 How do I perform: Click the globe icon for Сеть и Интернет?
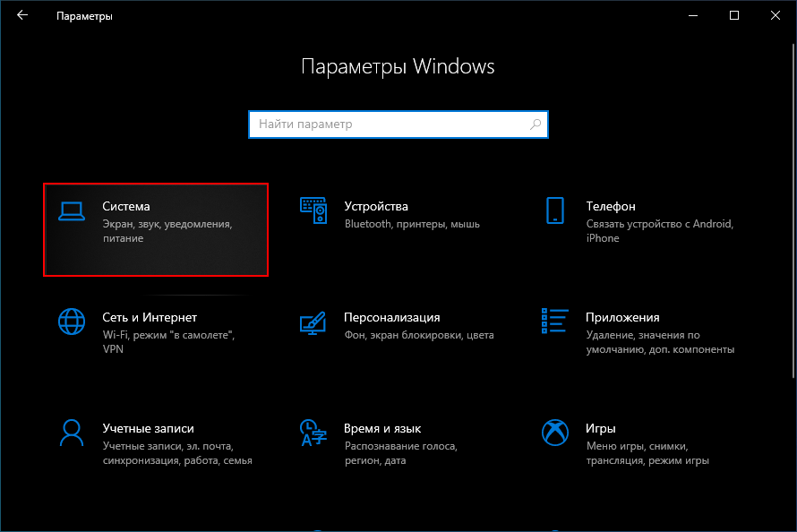[x=72, y=322]
